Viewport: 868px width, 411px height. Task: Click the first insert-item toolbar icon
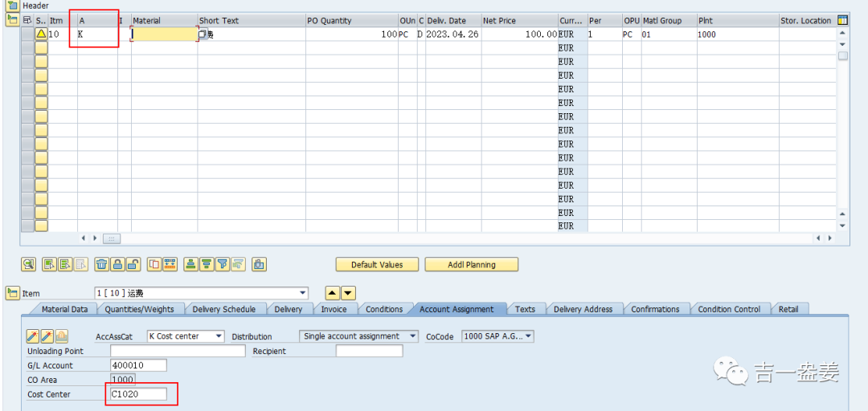pyautogui.click(x=50, y=264)
